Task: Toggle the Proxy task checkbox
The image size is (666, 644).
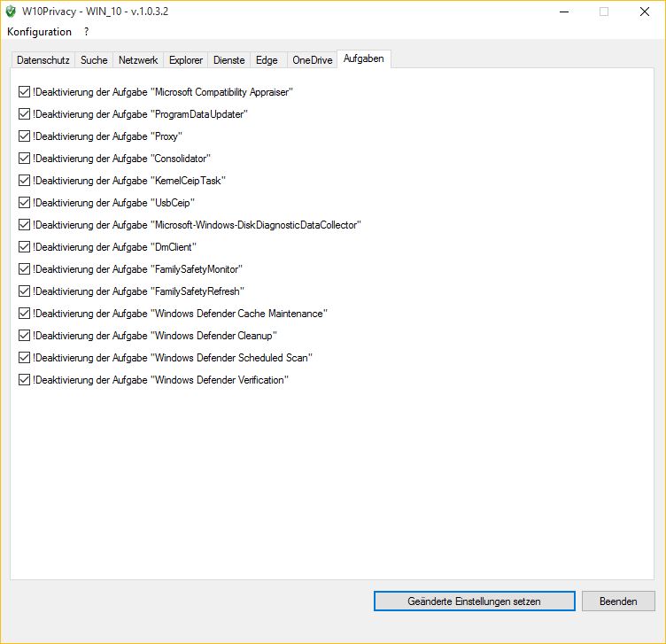Action: click(24, 136)
